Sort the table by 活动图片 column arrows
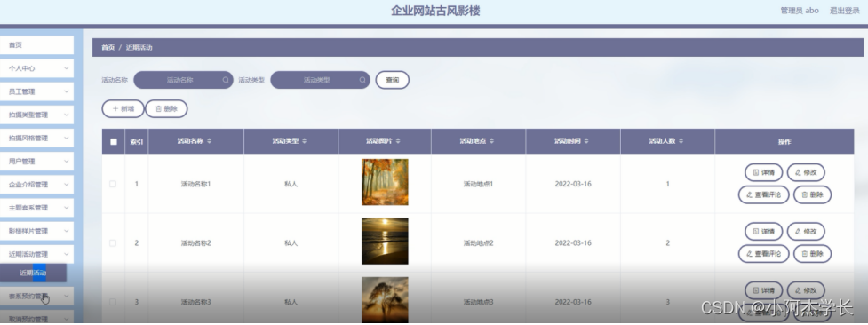Screen dimensions: 868x325 tap(398, 142)
